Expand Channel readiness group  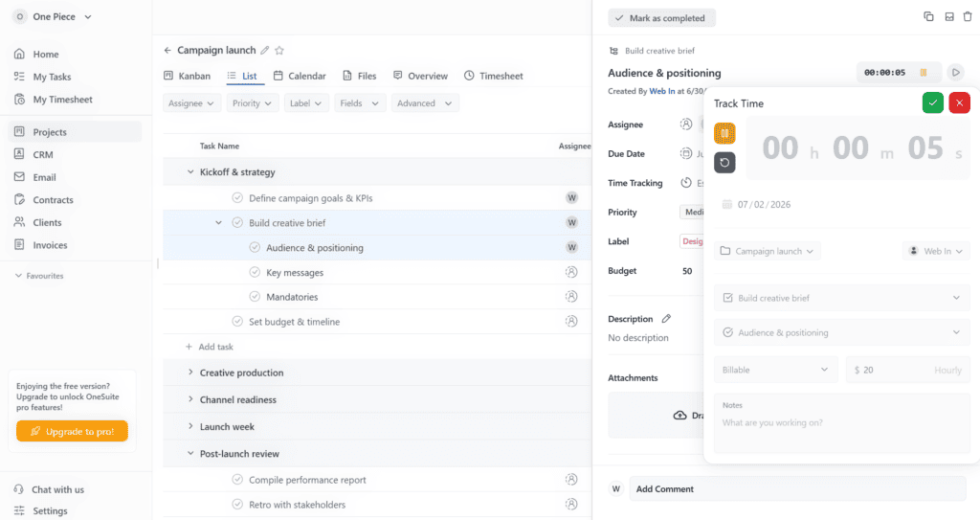point(190,399)
